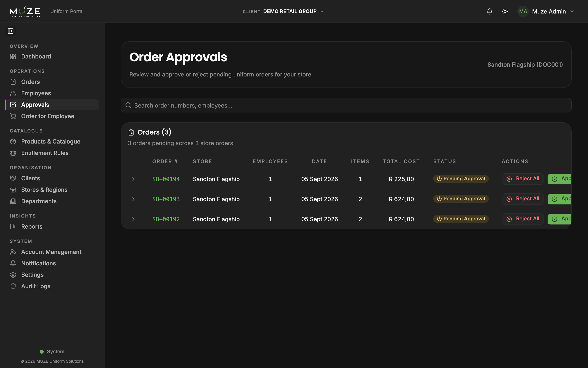
Task: Click the Products & Catalogue box icon
Action: (13, 141)
